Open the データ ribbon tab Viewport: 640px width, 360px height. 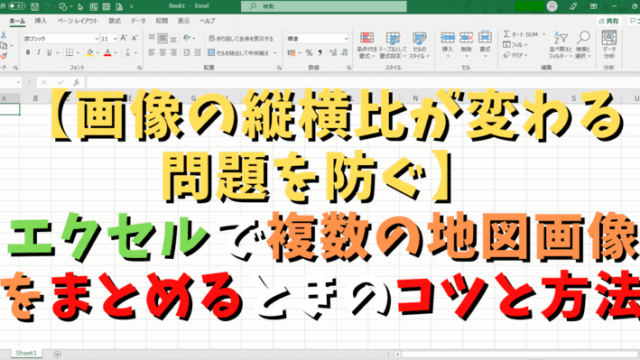(x=138, y=21)
